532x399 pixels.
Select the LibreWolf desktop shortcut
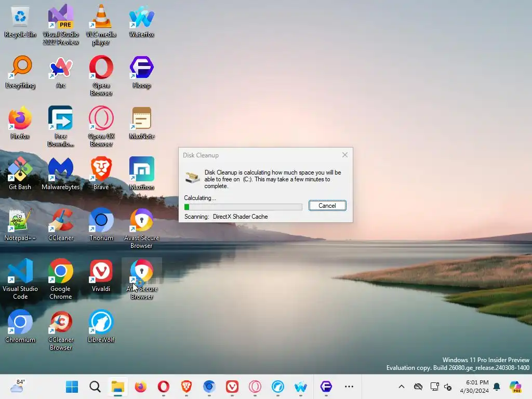(101, 327)
